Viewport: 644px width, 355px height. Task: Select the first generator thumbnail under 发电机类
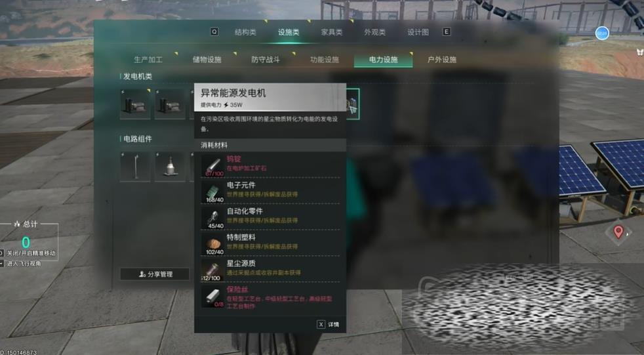(x=136, y=104)
